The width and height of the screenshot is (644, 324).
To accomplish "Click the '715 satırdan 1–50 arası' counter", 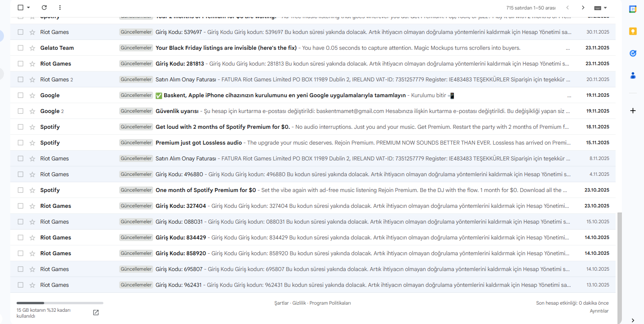I will [x=531, y=8].
